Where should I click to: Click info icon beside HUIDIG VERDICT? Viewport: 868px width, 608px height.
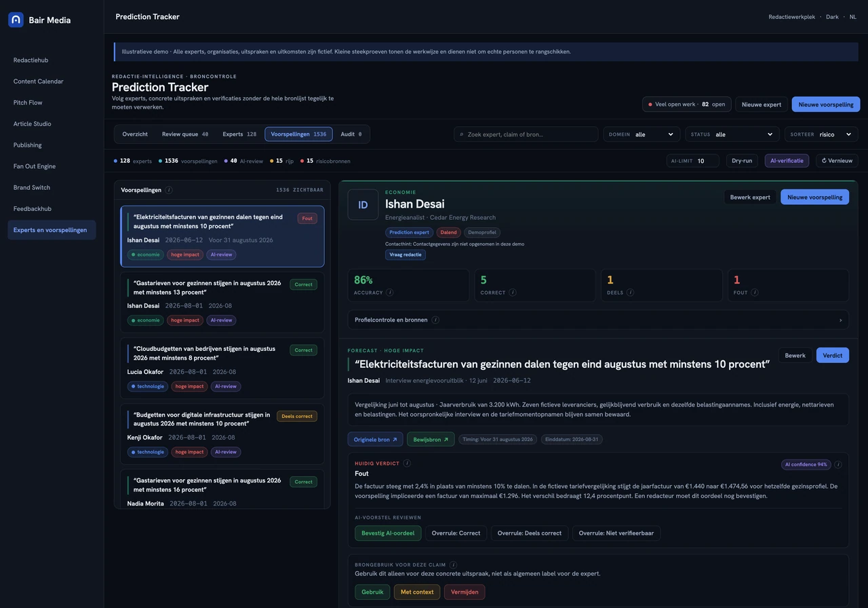coord(407,463)
